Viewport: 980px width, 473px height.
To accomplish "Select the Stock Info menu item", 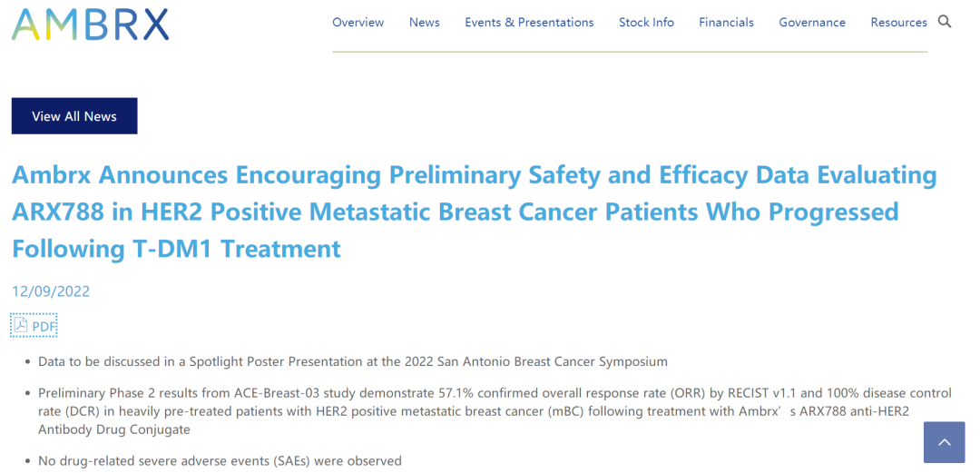I will click(x=646, y=23).
